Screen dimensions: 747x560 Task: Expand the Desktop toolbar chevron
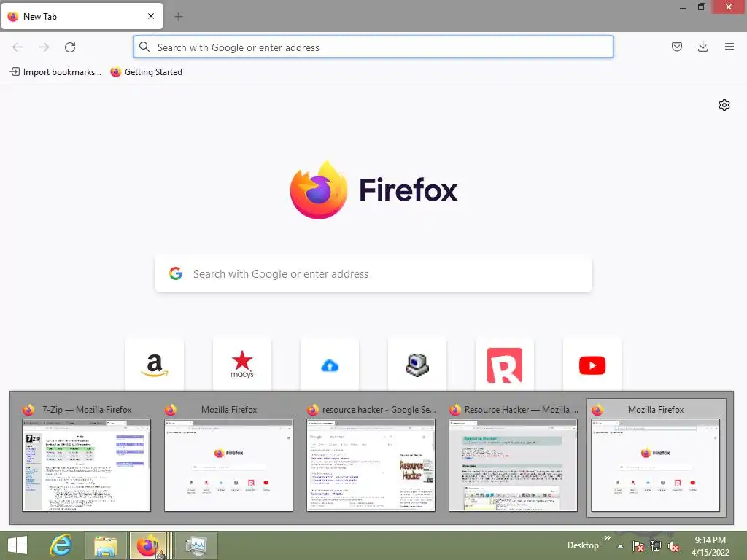click(x=608, y=538)
